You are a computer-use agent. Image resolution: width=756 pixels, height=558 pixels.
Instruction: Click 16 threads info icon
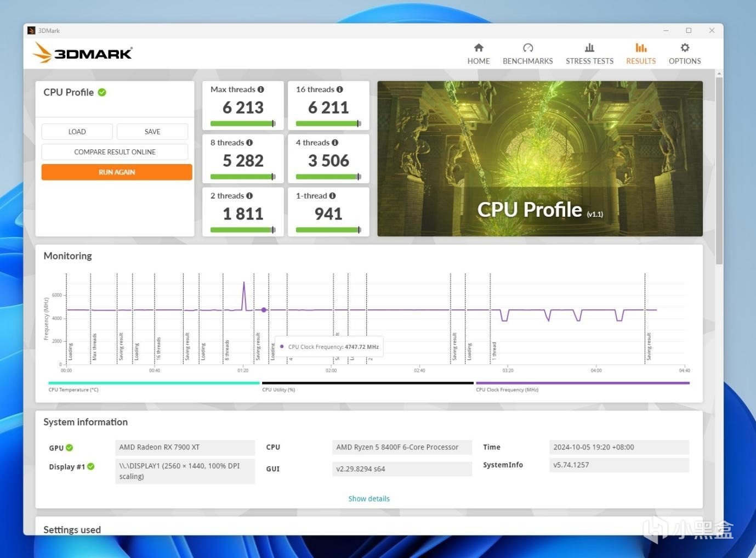[340, 89]
